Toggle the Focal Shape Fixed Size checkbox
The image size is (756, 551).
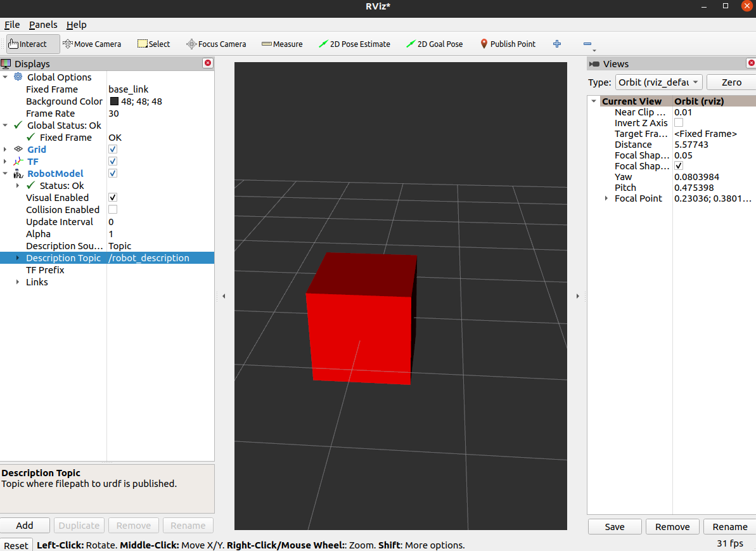(x=679, y=166)
